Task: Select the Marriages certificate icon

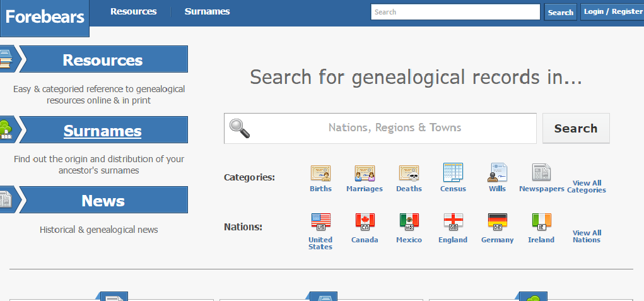Action: 365,174
